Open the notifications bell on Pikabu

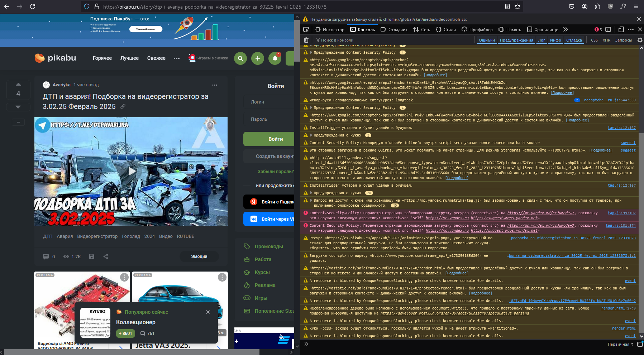[275, 58]
